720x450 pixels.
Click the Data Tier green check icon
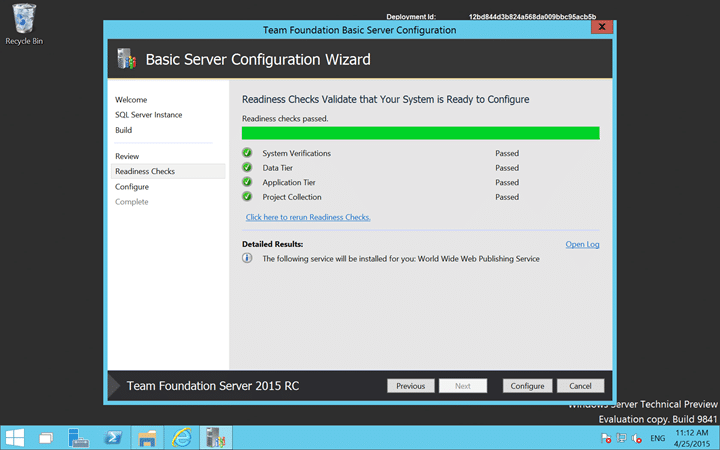(247, 167)
